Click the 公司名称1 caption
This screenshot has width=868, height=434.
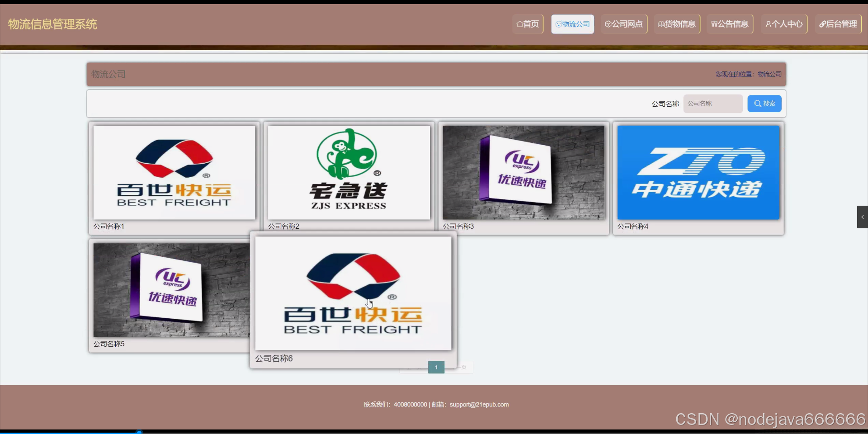tap(108, 226)
